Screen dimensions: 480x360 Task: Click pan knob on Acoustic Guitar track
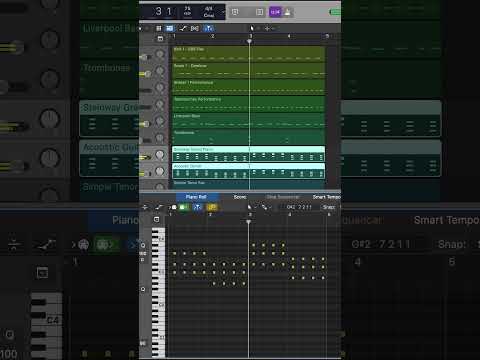(160, 171)
